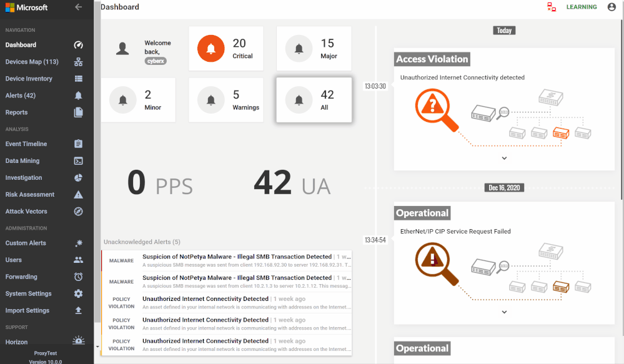Click the Today timeline date marker
This screenshot has width=624, height=364.
(504, 30)
